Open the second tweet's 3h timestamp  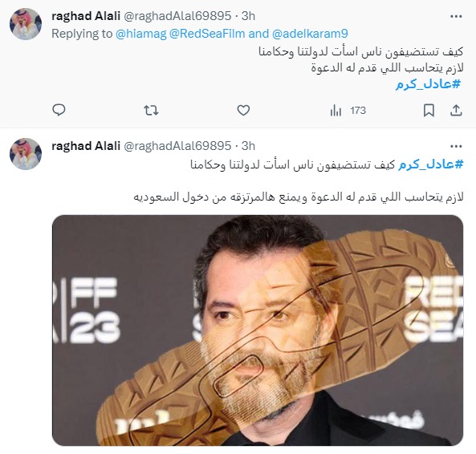(248, 146)
